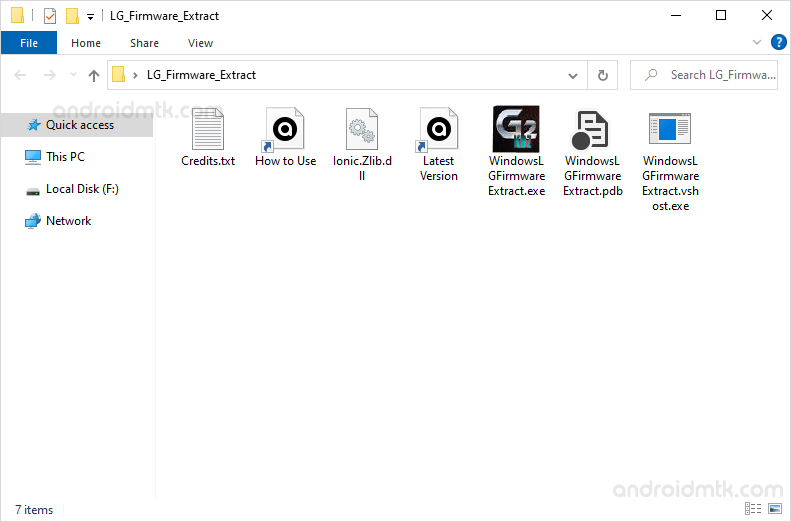Open the Latest Version shortcut icon

point(437,129)
